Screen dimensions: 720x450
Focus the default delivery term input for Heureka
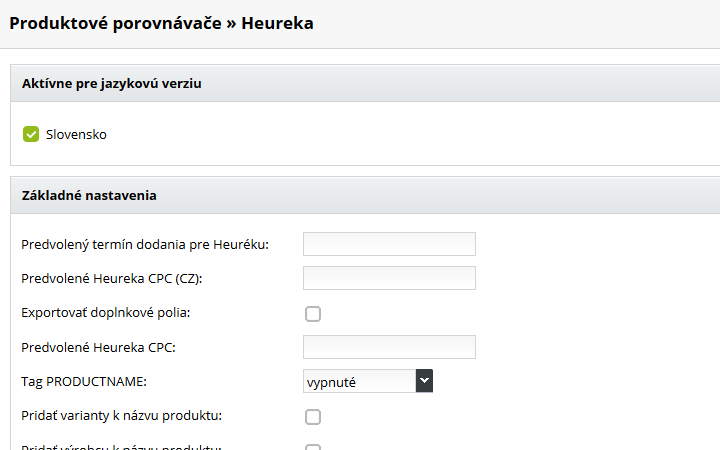tap(389, 244)
